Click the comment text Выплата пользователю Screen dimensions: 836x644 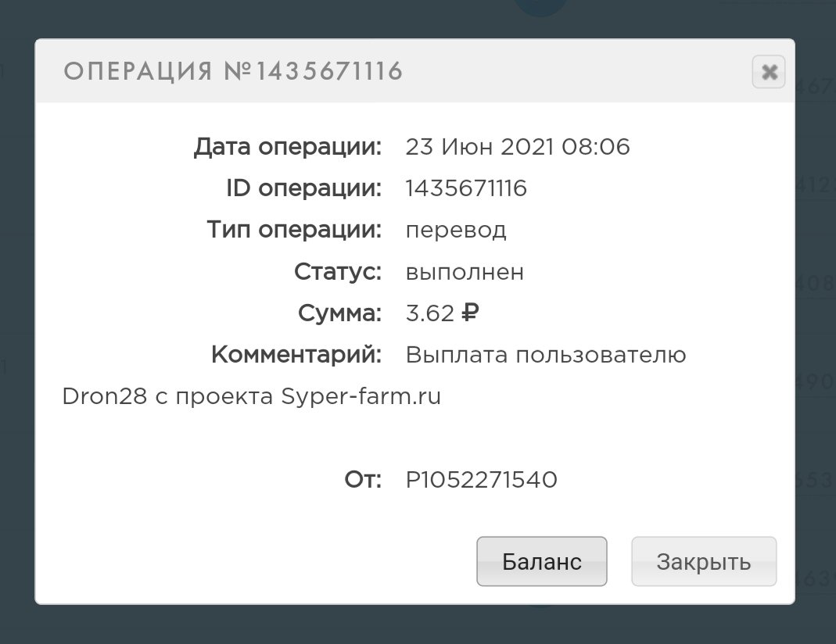pos(546,355)
